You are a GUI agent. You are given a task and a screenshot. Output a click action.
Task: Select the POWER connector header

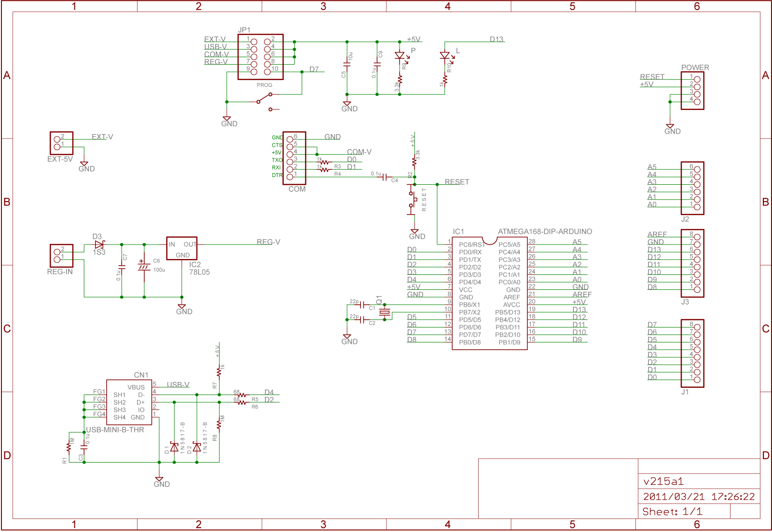click(x=692, y=91)
